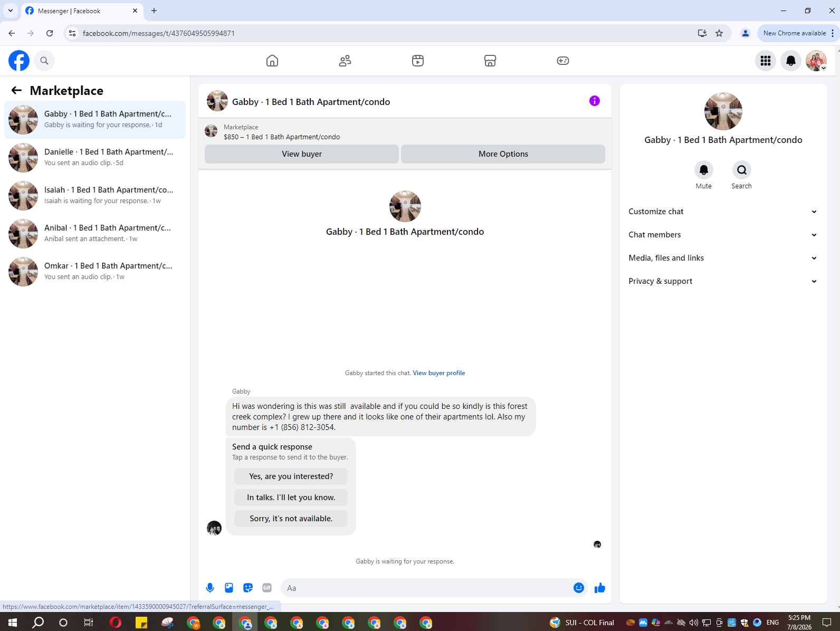840x631 pixels.
Task: Open conversation information purple icon
Action: coord(595,101)
